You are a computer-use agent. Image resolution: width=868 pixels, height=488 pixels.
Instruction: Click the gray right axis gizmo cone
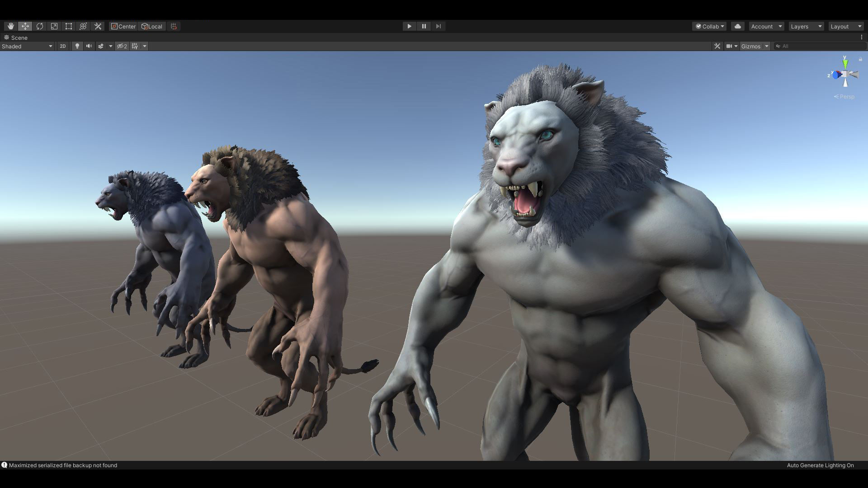click(x=854, y=75)
